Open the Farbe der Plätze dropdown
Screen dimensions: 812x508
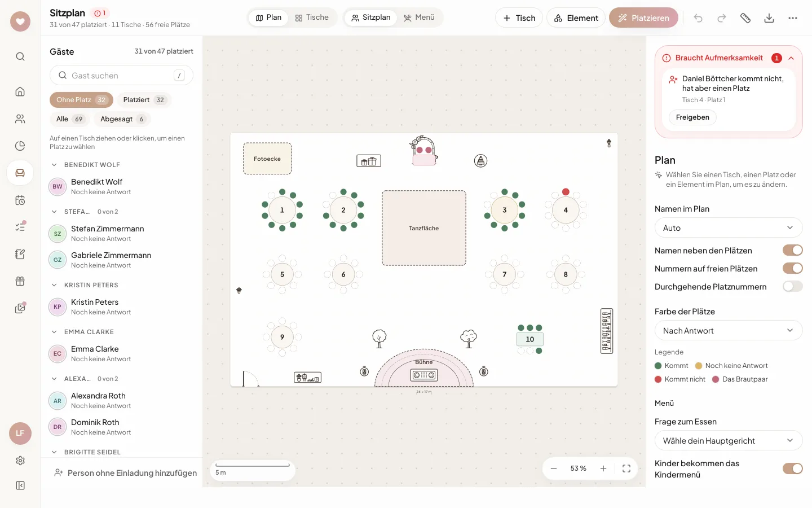tap(729, 330)
